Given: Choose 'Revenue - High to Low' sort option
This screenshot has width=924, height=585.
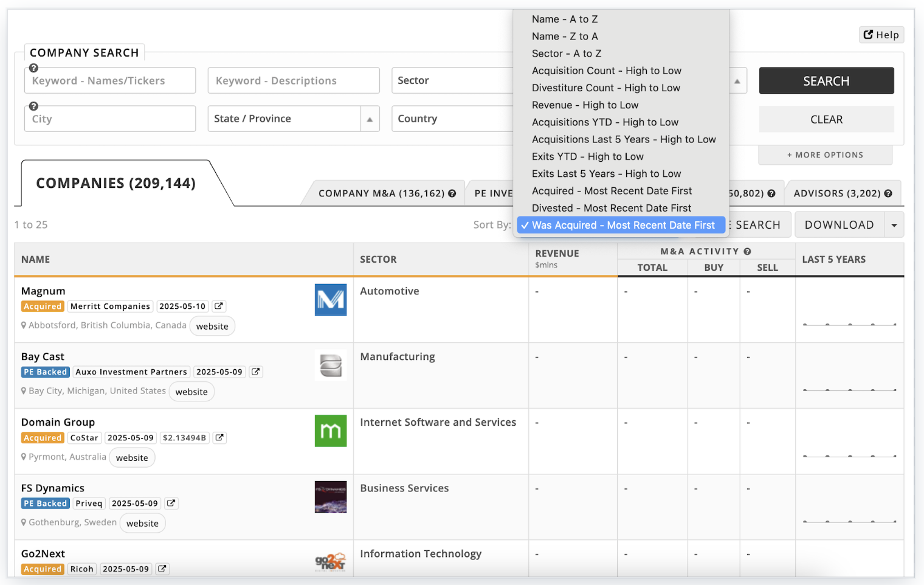Looking at the screenshot, I should [585, 105].
